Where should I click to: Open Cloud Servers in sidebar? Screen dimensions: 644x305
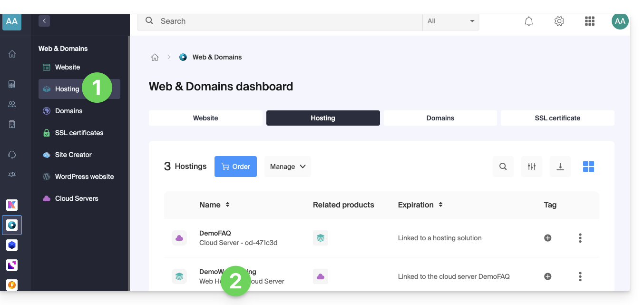(76, 198)
